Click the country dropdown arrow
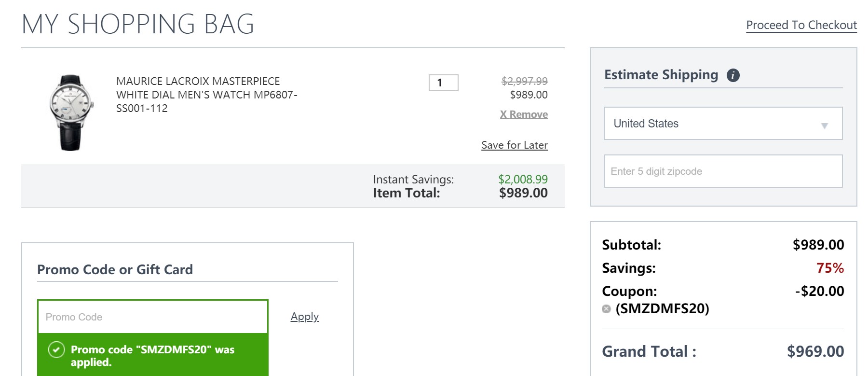This screenshot has height=376, width=868. point(824,125)
